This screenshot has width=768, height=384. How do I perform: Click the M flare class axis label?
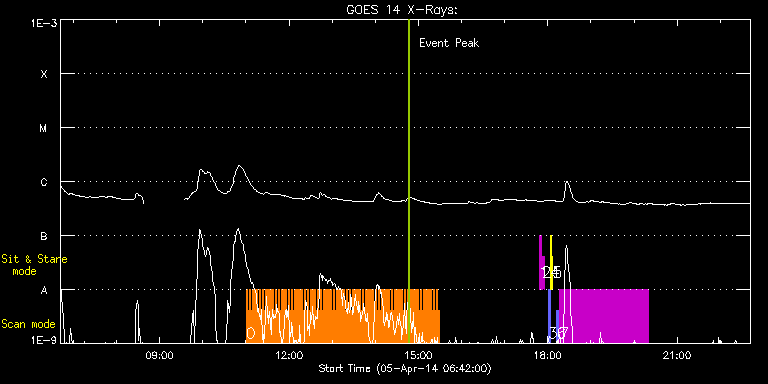pos(44,128)
